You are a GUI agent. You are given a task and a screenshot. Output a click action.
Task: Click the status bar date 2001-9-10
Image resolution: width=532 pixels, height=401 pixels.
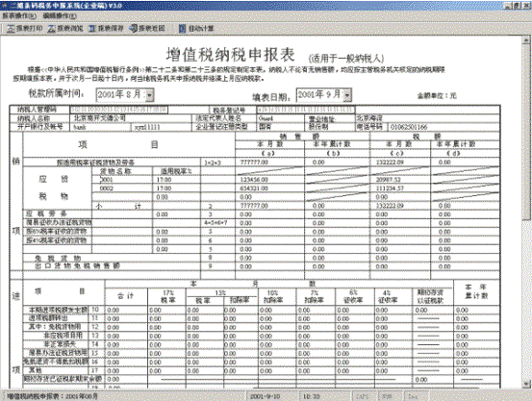click(x=265, y=396)
